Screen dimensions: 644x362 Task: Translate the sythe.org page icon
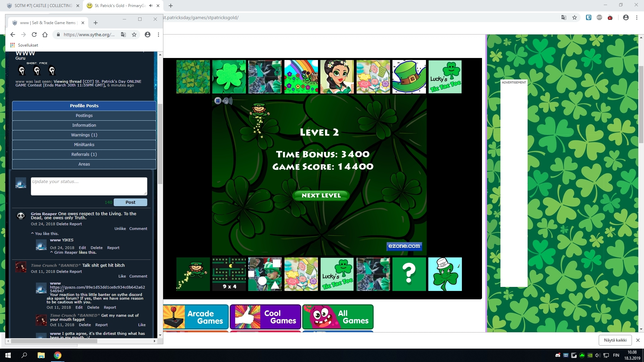pos(123,35)
